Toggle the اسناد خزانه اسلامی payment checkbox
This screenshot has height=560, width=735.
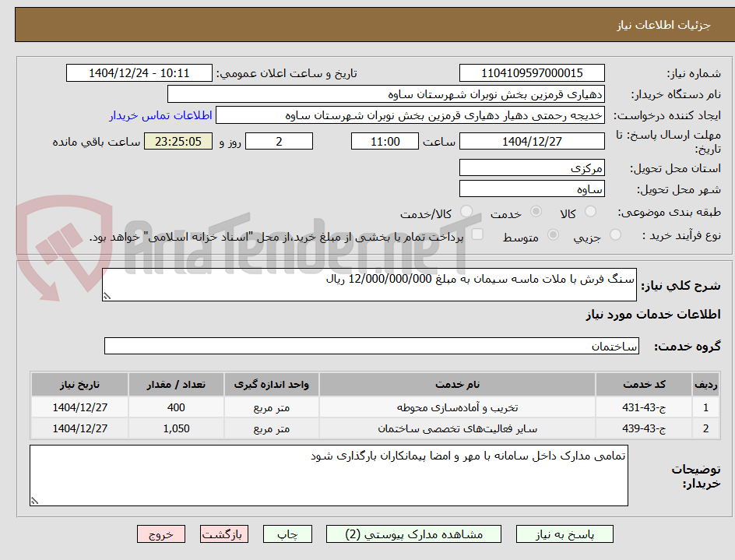(x=477, y=234)
